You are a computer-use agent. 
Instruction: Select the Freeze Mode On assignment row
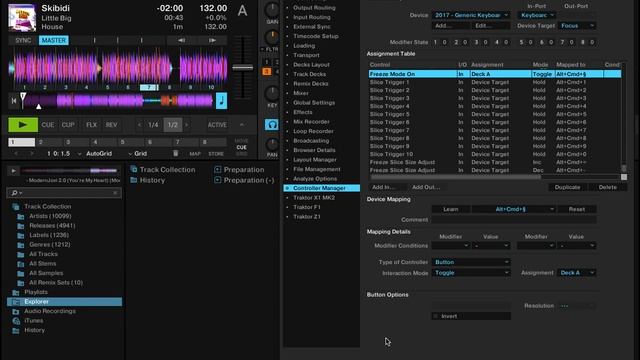[495, 74]
